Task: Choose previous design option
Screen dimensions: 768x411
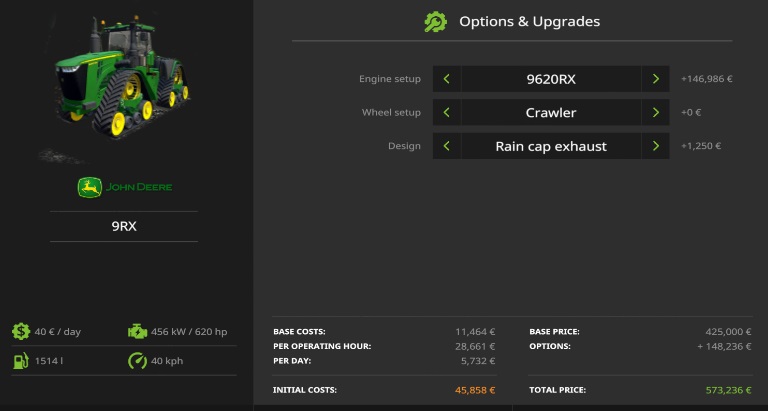Action: 446,146
